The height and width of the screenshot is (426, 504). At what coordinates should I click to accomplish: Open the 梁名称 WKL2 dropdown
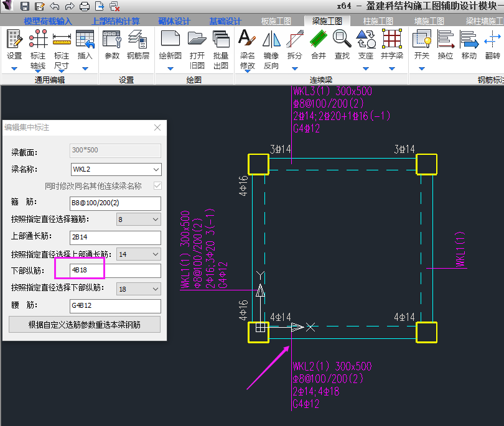click(x=156, y=169)
